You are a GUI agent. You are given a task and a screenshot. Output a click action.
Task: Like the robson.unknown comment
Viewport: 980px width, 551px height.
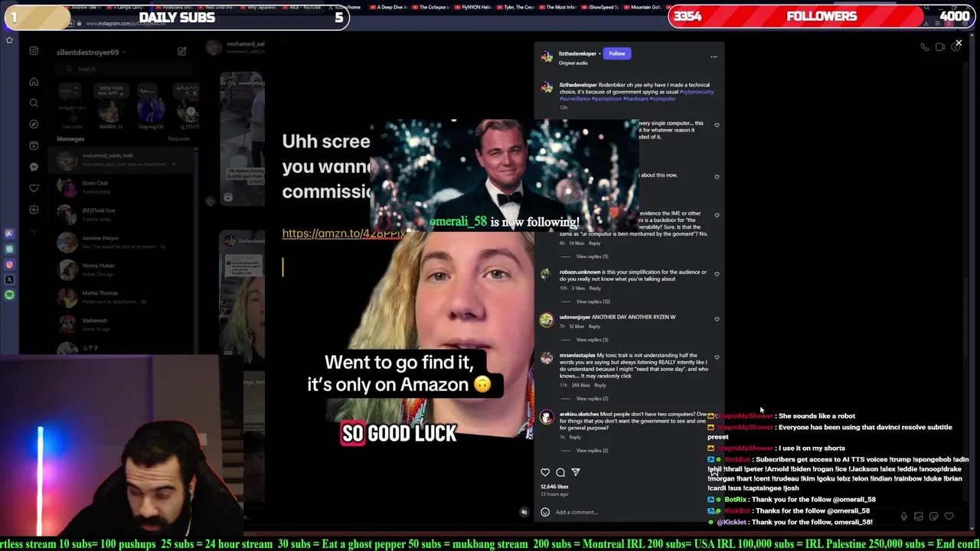pyautogui.click(x=717, y=274)
